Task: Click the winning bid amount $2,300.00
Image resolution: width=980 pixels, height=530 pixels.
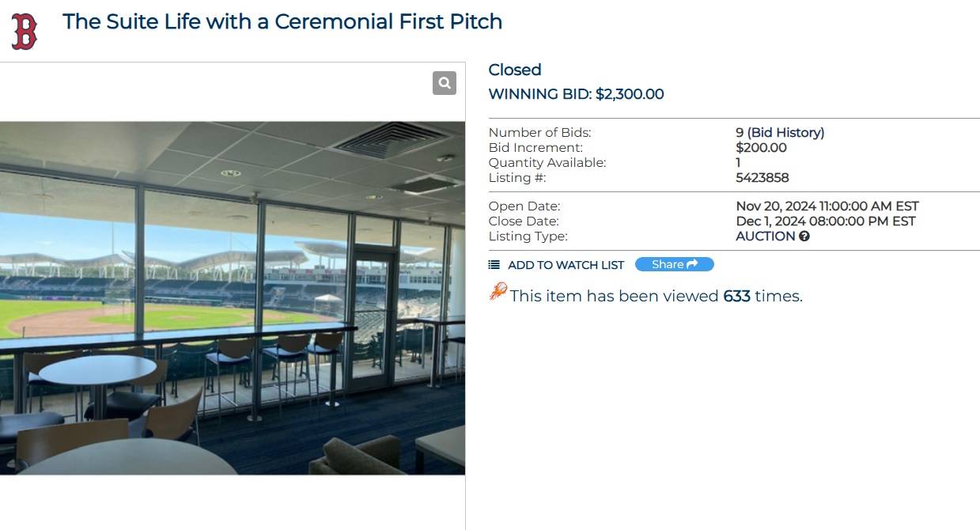Action: [x=630, y=94]
